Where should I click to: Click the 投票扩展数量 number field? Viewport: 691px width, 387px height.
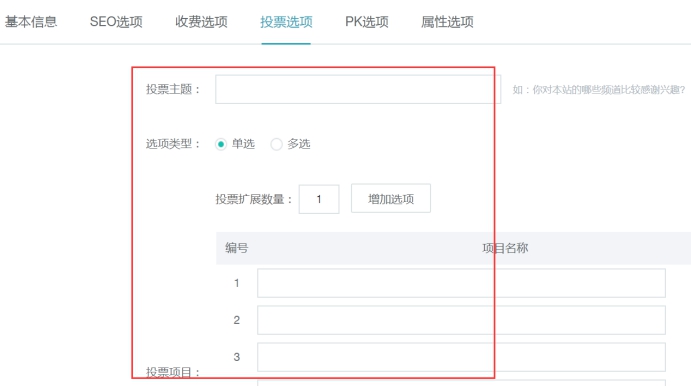319,199
